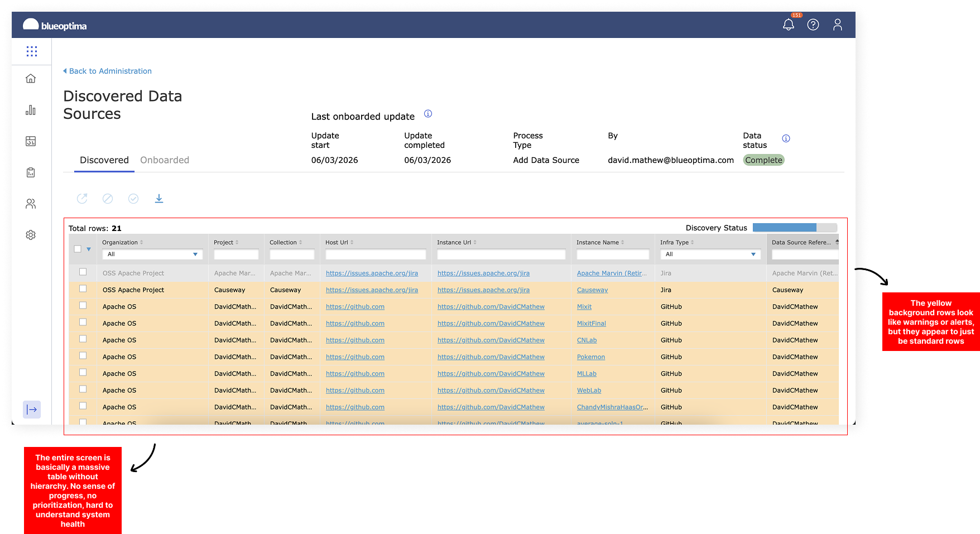Viewport: 980px width, 534px height.
Task: Click the Instance Url filter input
Action: click(501, 254)
